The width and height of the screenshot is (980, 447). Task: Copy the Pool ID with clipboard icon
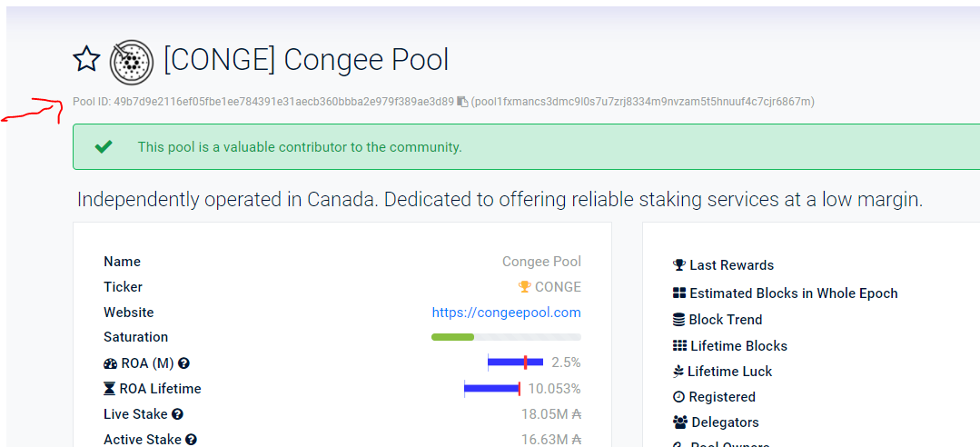tap(462, 101)
